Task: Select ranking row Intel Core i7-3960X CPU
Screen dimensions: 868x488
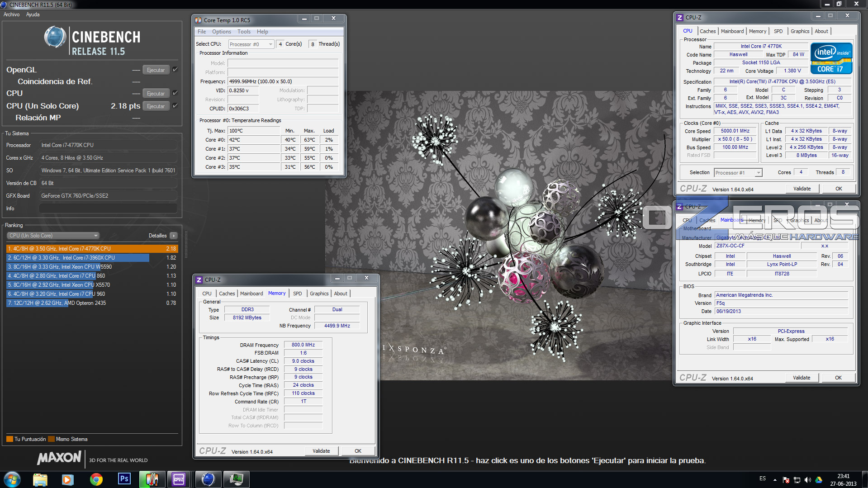Action: pyautogui.click(x=92, y=258)
